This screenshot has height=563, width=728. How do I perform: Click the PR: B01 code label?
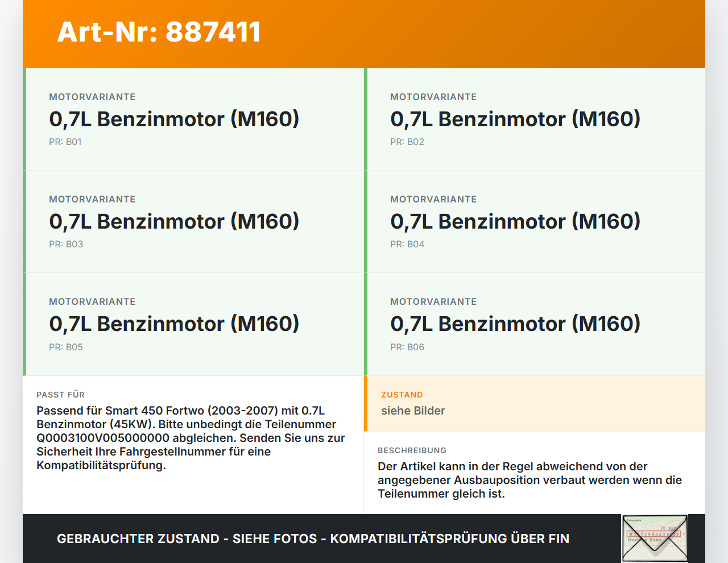coord(65,142)
